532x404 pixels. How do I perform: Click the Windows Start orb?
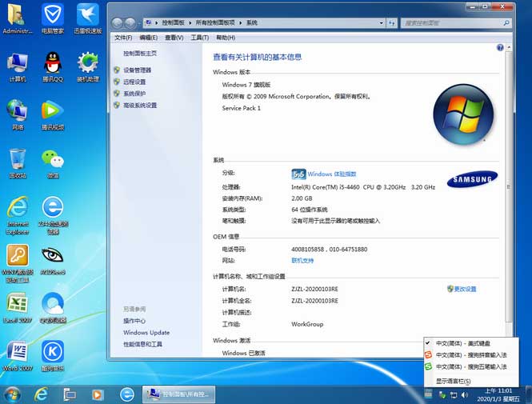pyautogui.click(x=12, y=394)
